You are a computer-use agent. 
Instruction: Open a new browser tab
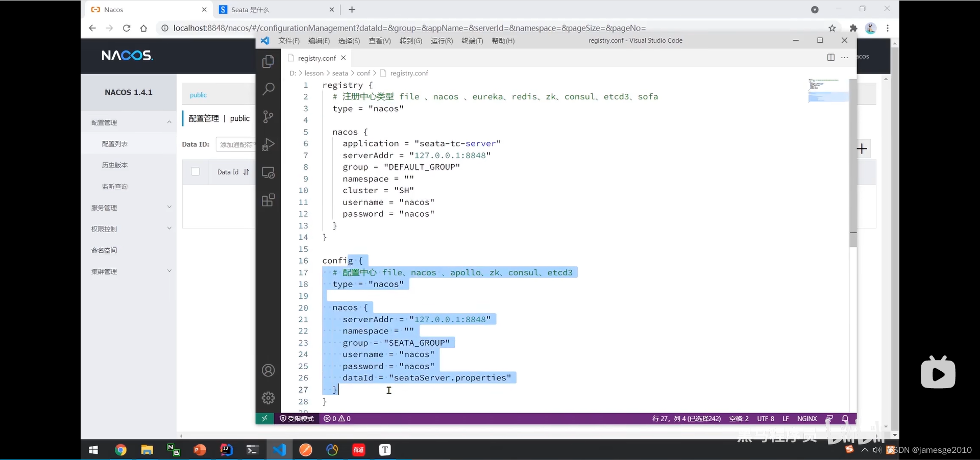(x=352, y=9)
